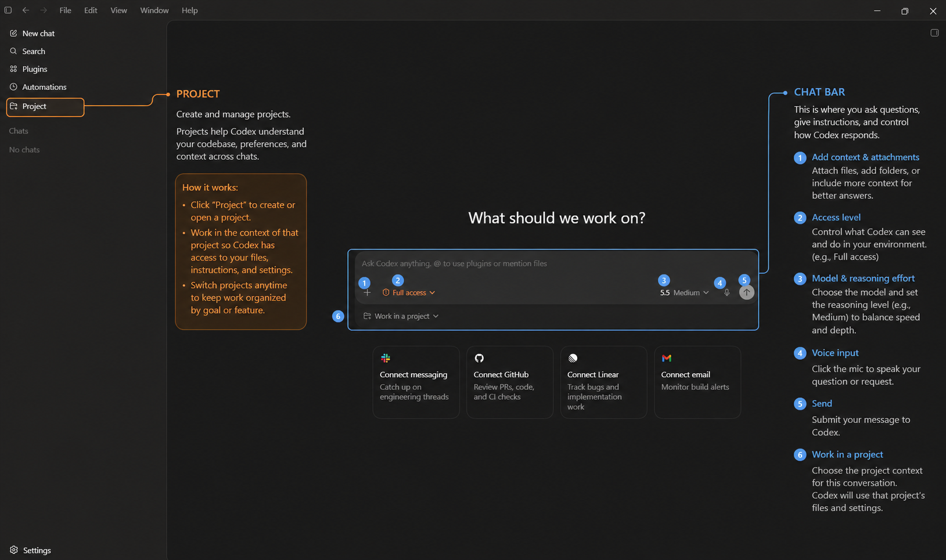Open Project in the sidebar
The width and height of the screenshot is (946, 560).
point(45,107)
